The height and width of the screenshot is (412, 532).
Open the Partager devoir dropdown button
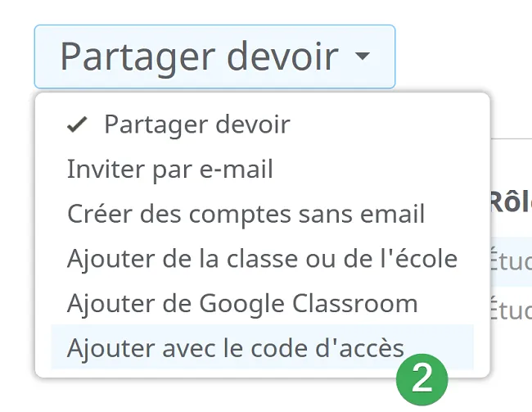coord(214,57)
